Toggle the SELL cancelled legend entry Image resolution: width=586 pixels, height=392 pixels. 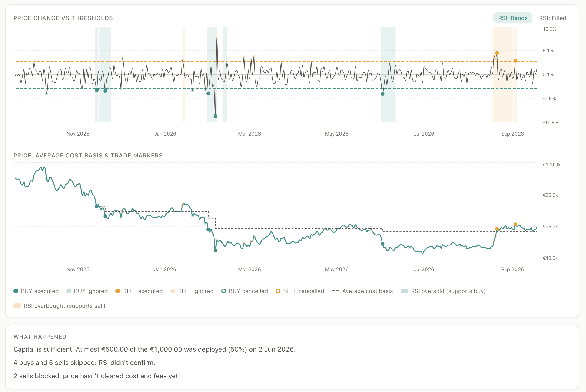pos(300,291)
